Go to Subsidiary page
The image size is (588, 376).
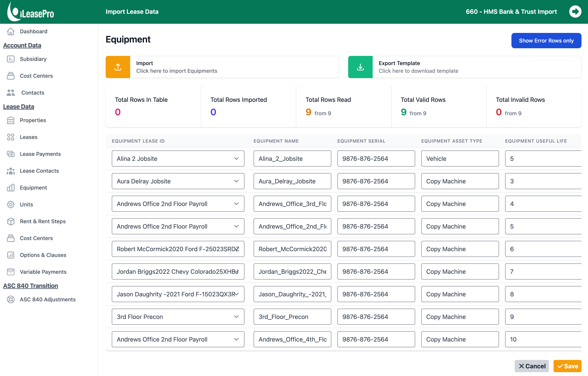(x=33, y=59)
